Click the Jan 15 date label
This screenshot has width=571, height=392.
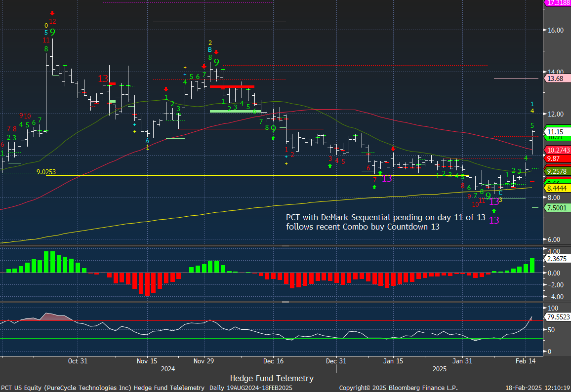point(393,361)
